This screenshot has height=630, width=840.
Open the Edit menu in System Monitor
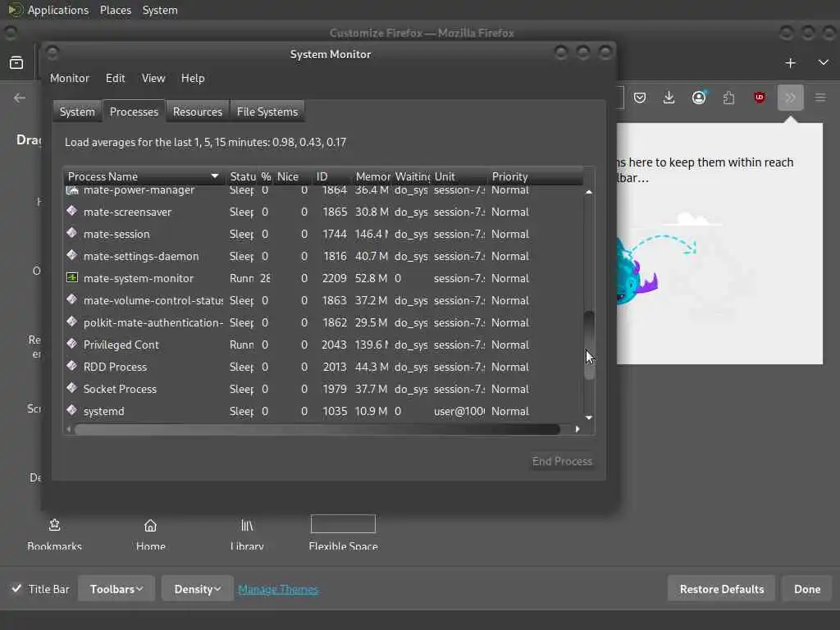pos(115,78)
